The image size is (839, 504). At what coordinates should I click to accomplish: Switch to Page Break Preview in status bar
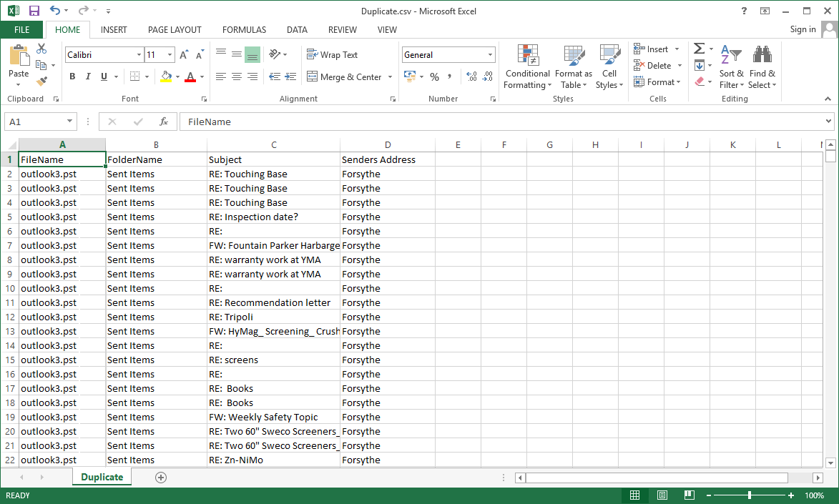click(x=690, y=495)
